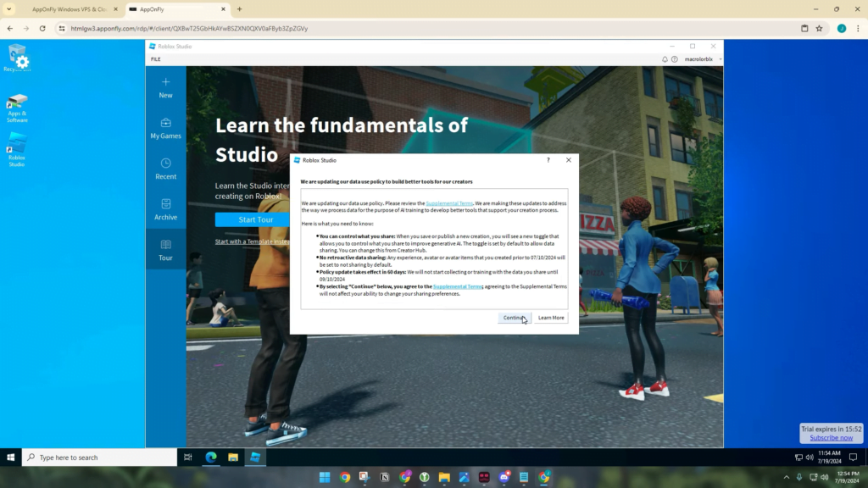Go back in the browser

pos(10,28)
